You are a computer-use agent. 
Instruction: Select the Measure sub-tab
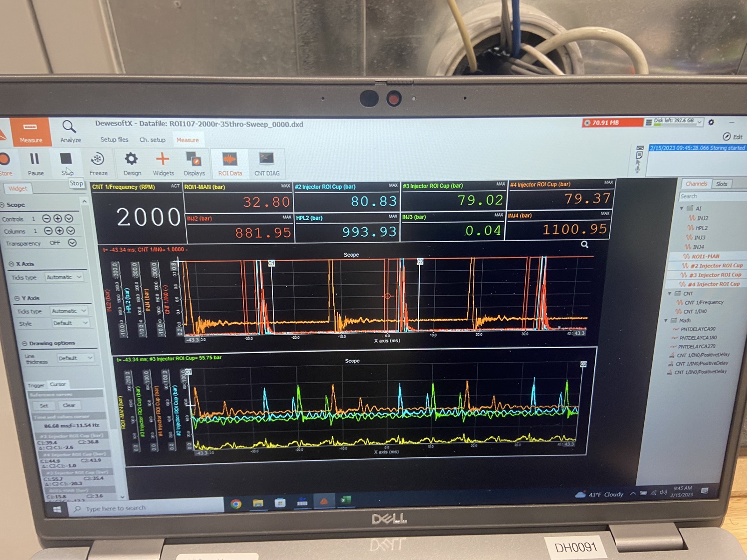(187, 140)
